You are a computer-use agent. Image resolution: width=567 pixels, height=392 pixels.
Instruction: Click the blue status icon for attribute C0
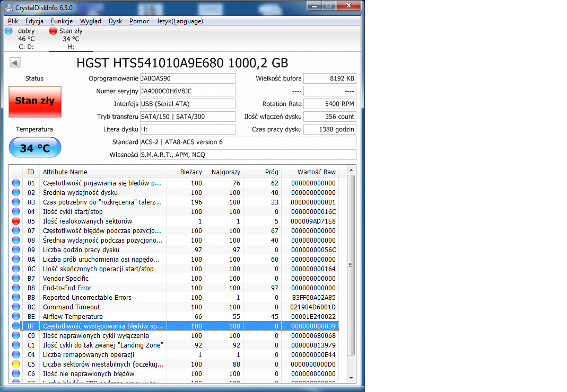16,336
